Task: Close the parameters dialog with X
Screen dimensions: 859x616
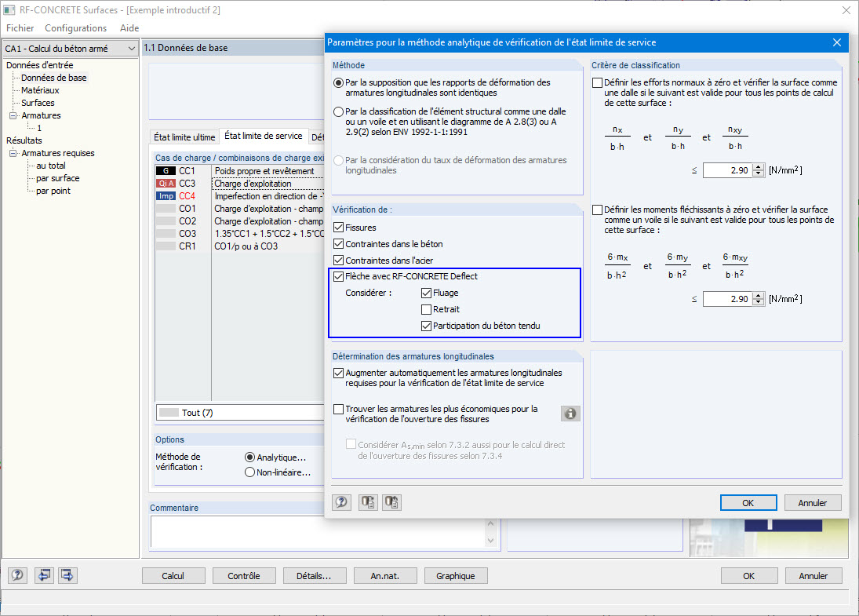Action: click(836, 42)
